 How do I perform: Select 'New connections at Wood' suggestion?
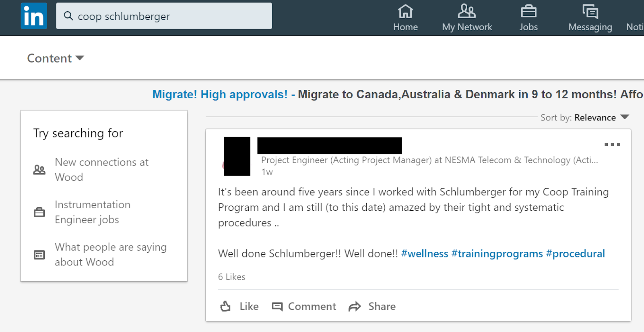coord(102,170)
